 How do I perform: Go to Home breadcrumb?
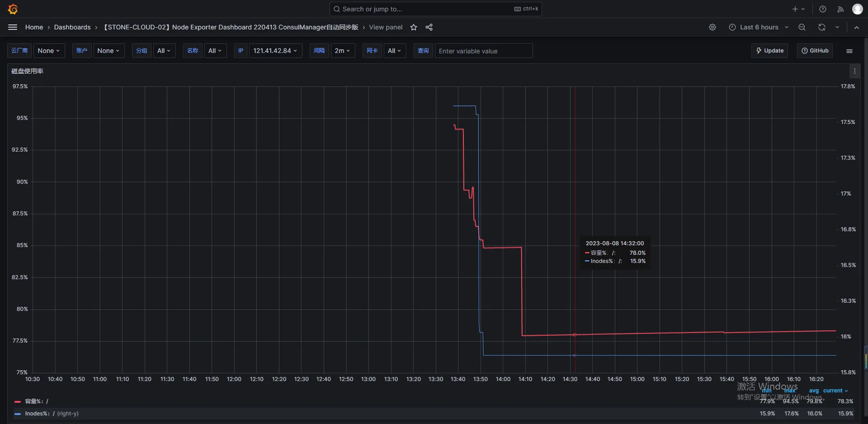tap(34, 27)
